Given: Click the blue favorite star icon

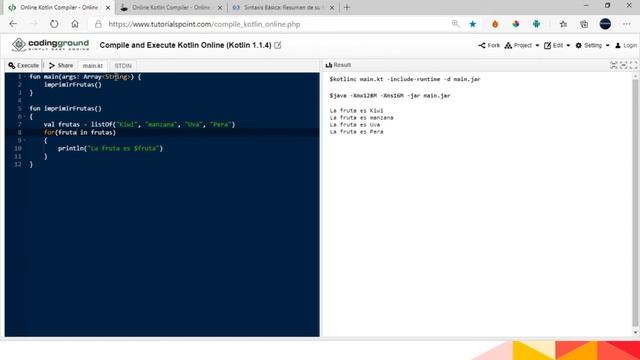Looking at the screenshot, I should click(x=473, y=24).
